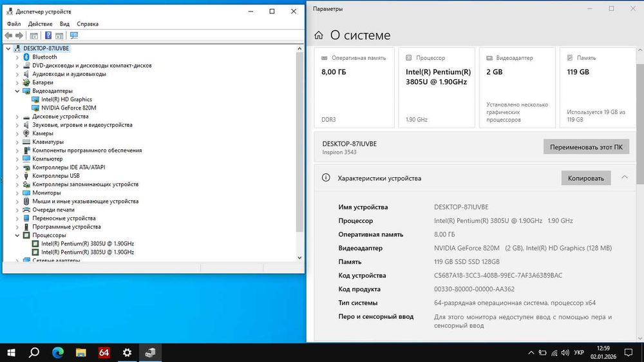Collapse the Процессоры node

click(17, 236)
